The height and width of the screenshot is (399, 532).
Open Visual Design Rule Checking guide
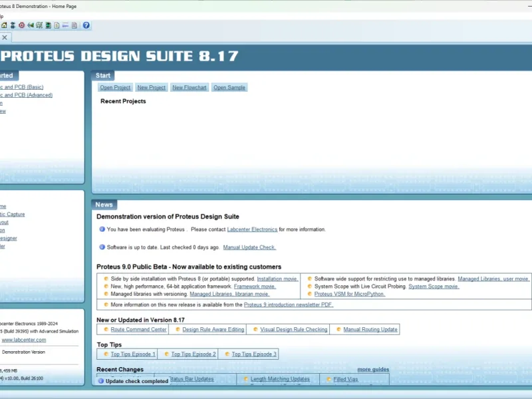294,329
